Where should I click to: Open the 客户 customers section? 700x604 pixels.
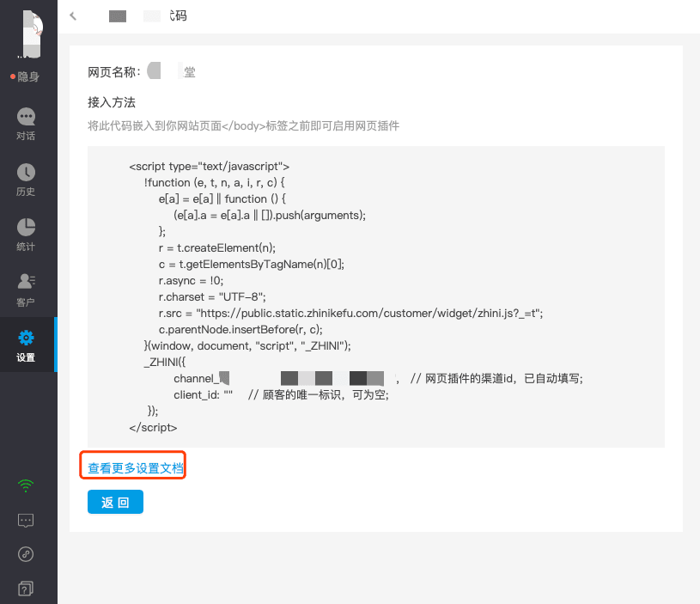(x=26, y=290)
